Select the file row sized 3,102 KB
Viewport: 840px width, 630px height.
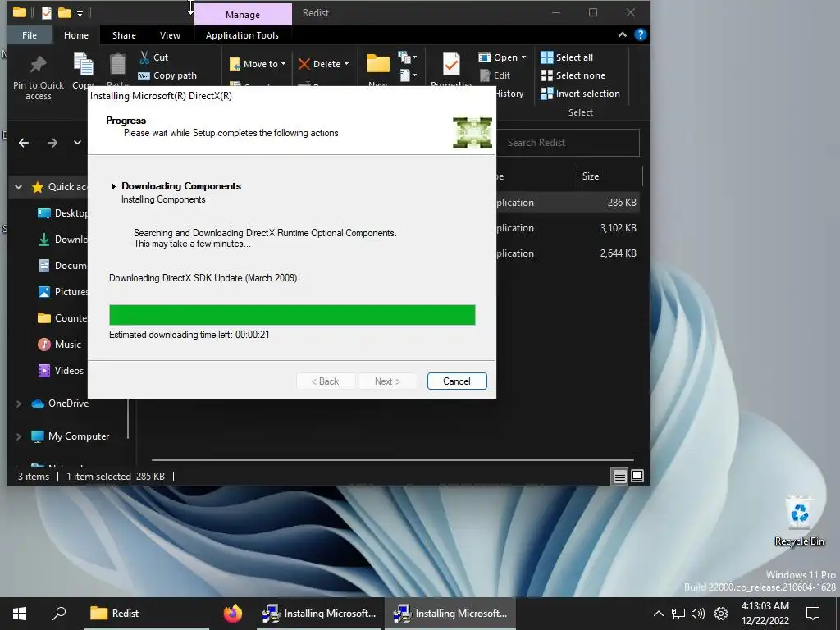[568, 228]
